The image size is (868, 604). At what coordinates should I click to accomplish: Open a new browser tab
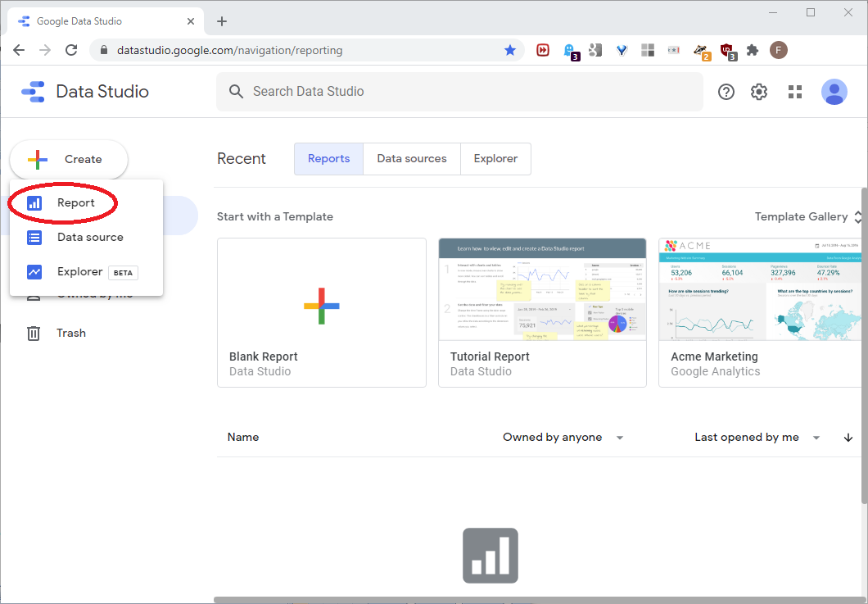[x=222, y=21]
